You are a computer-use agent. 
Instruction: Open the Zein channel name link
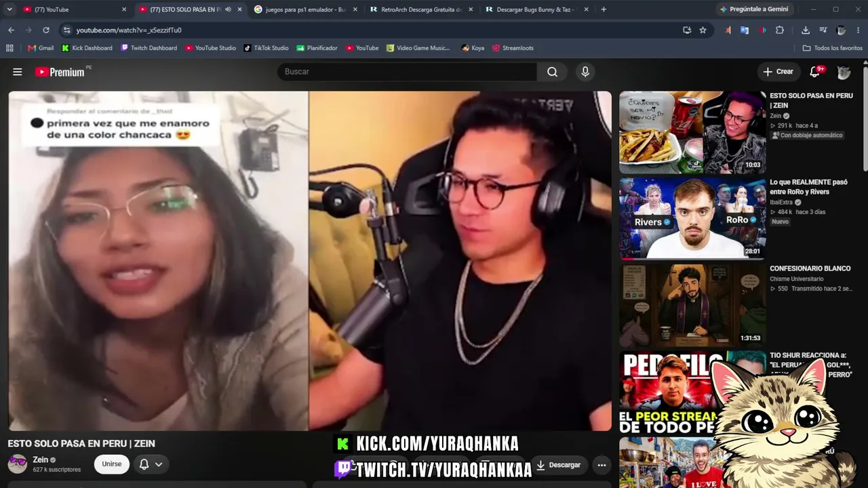click(41, 460)
